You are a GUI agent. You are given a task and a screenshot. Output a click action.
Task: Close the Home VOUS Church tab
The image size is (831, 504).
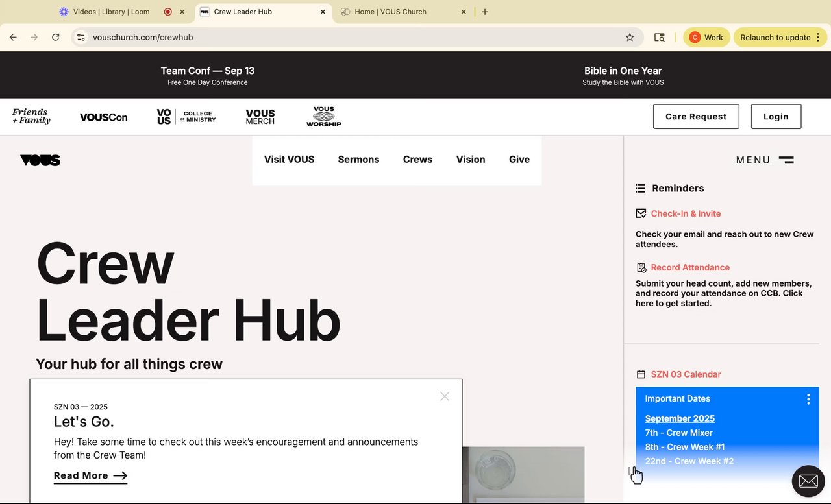(x=464, y=12)
